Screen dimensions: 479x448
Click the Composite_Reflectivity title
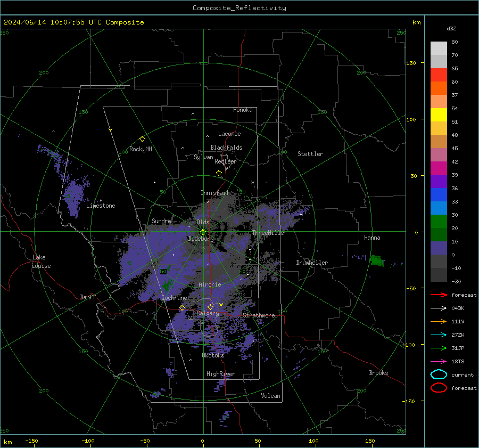240,8
